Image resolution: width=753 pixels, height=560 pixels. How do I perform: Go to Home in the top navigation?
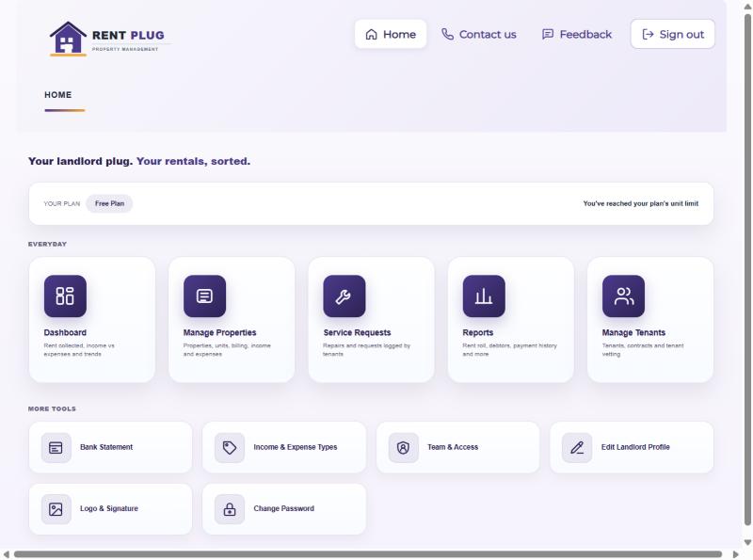click(x=391, y=34)
